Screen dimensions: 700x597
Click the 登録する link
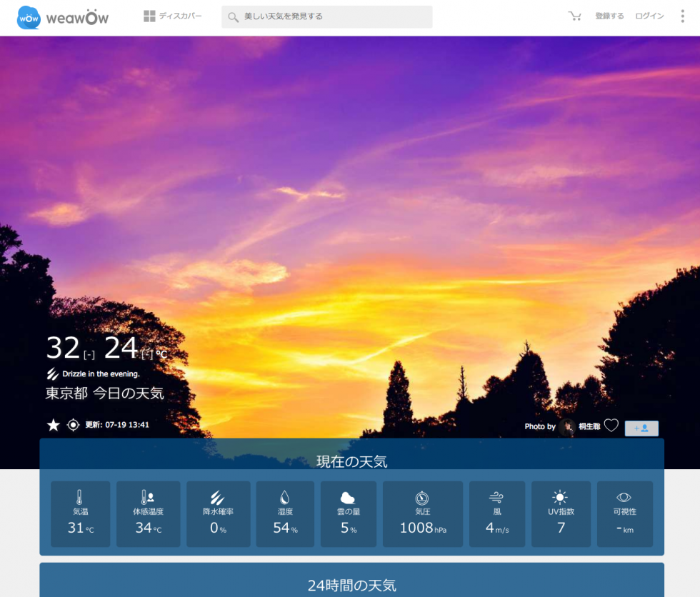pos(609,16)
